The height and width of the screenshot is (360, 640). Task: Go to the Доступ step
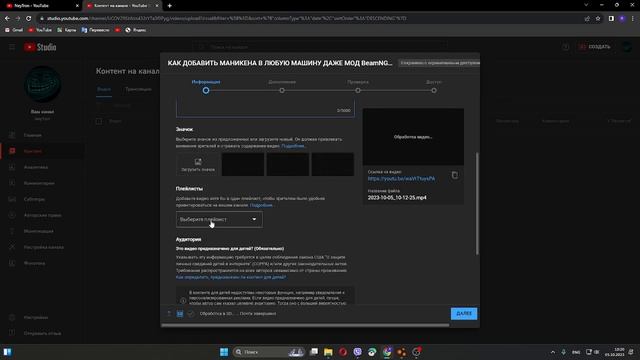coord(434,86)
